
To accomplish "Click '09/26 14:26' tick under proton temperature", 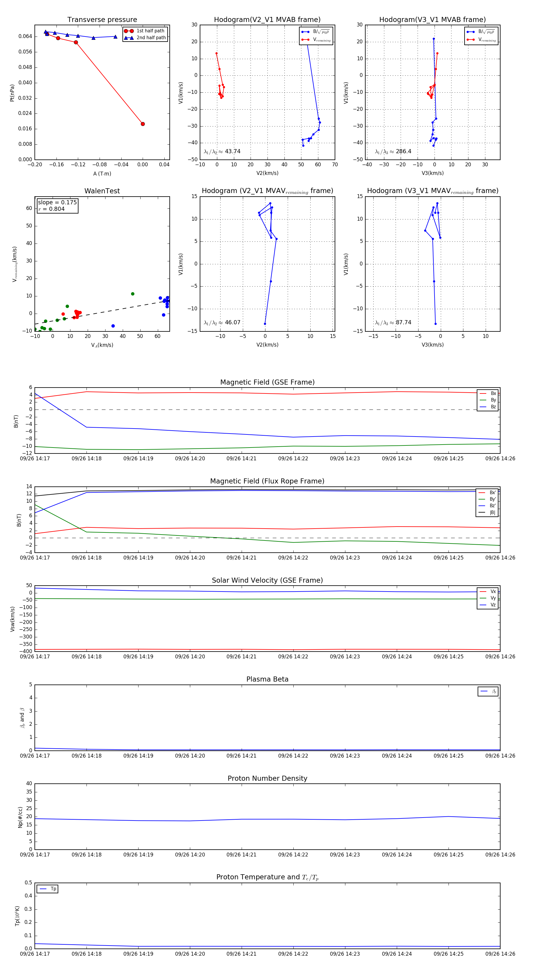I will pyautogui.click(x=500, y=954).
